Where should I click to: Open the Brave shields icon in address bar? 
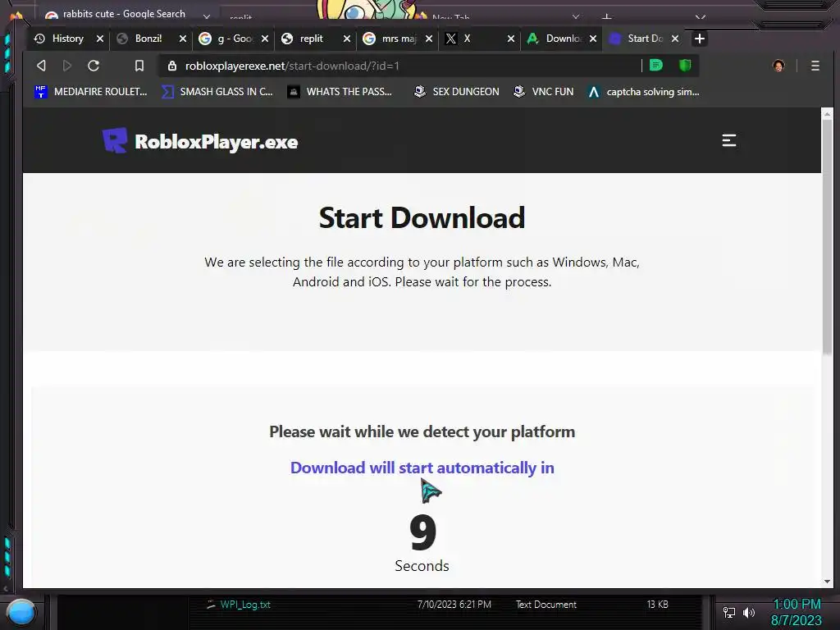point(685,66)
